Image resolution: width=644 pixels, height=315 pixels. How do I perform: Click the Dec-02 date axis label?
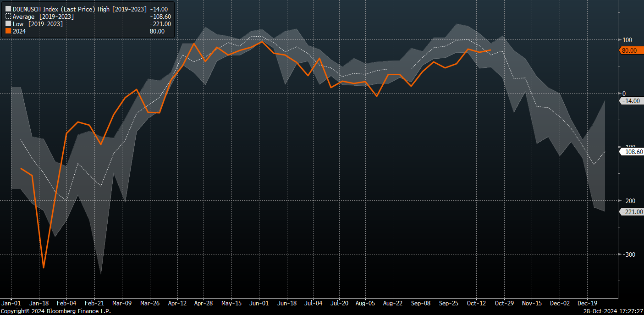coord(560,304)
